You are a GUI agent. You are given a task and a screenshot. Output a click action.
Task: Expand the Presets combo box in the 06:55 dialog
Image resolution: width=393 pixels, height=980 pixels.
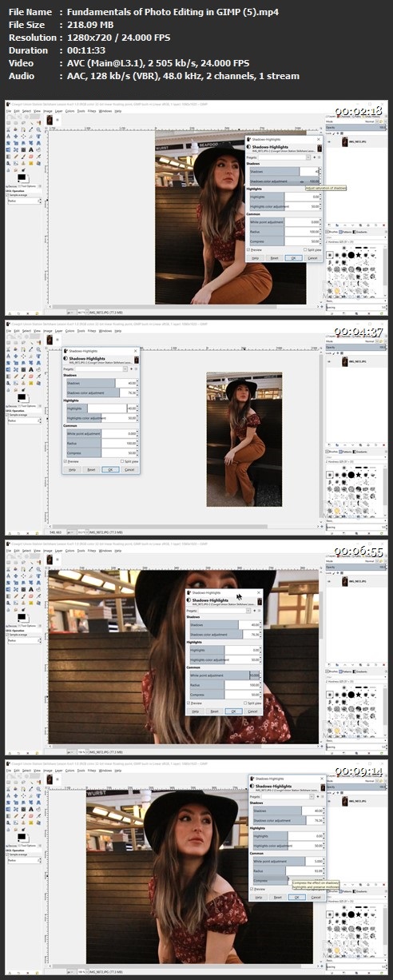[224, 611]
